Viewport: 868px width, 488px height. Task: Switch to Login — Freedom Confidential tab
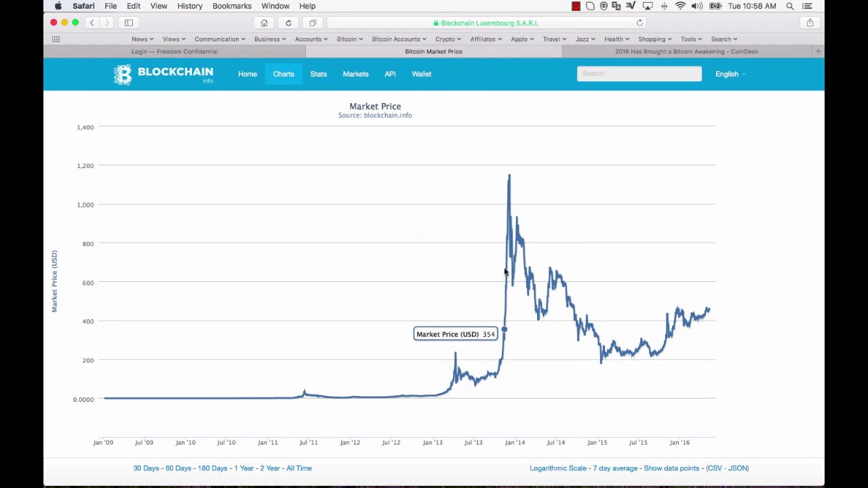click(175, 52)
